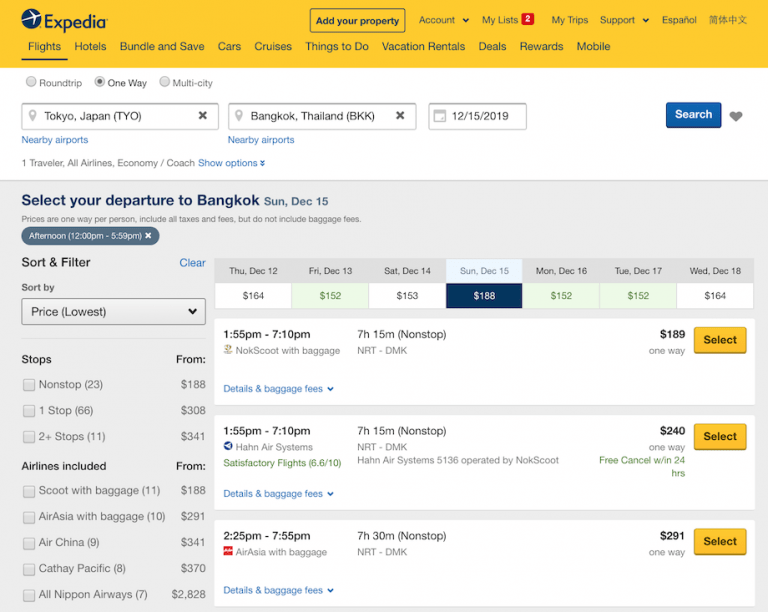Open the Cars tab
Viewport: 768px width, 612px height.
pos(229,47)
